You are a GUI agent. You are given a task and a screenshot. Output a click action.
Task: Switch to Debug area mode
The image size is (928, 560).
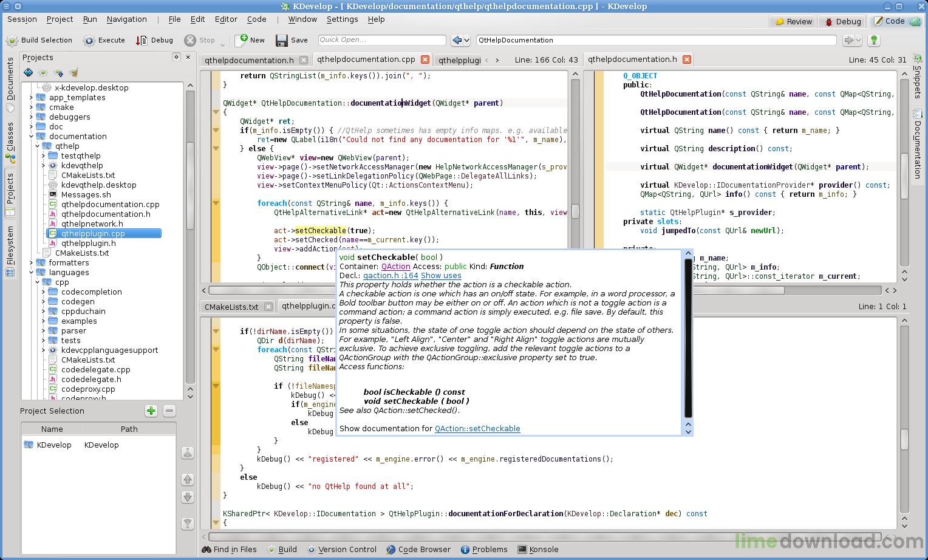coord(842,21)
